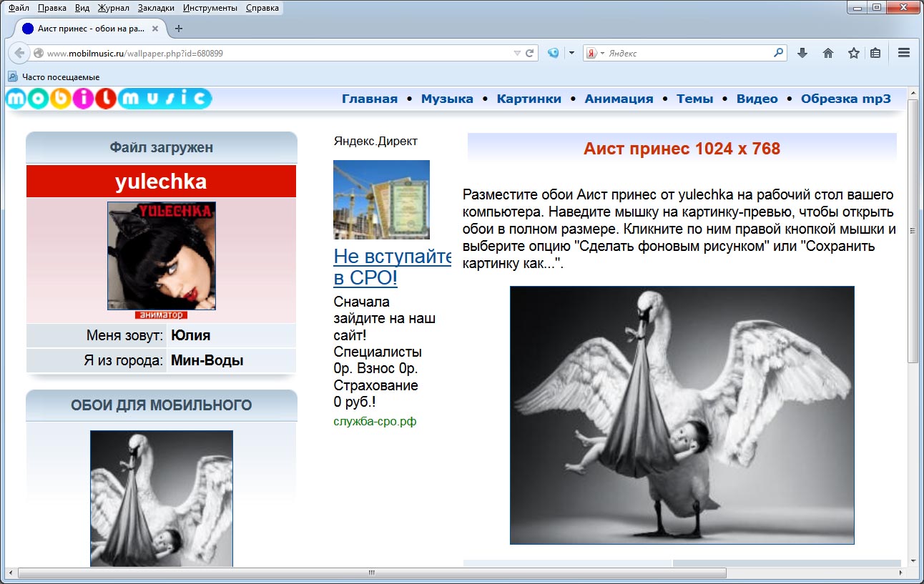
Task: Click the yulechka avatar picture
Action: (x=162, y=255)
